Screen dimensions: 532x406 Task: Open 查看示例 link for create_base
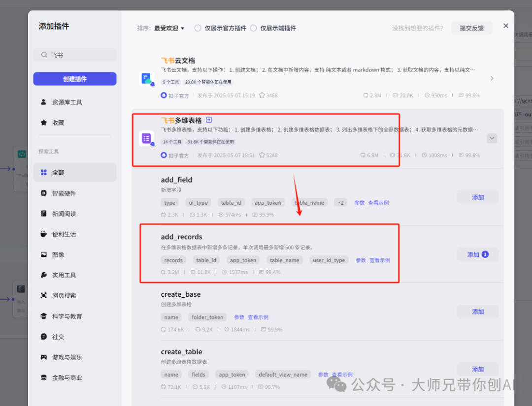click(258, 317)
